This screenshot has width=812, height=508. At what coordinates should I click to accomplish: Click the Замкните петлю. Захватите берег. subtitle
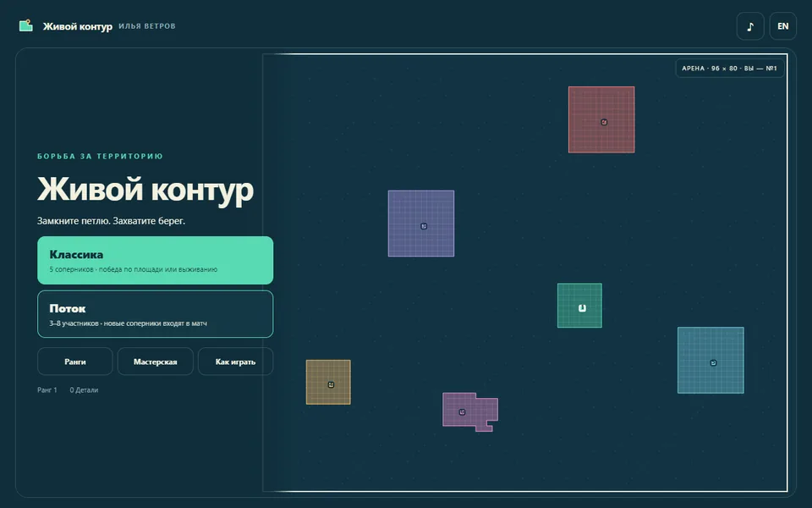point(111,221)
